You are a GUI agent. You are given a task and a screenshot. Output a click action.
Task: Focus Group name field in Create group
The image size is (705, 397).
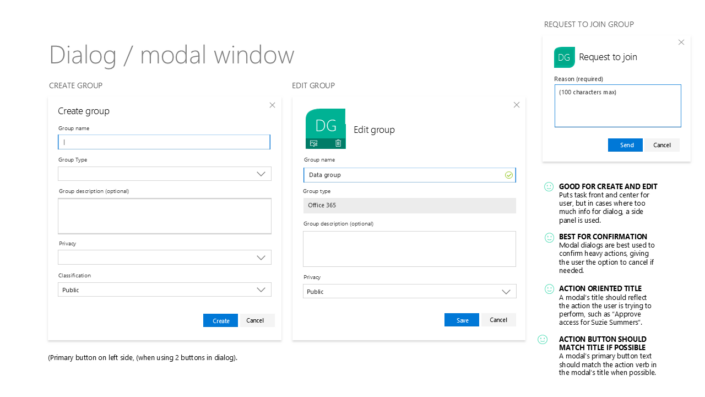164,142
